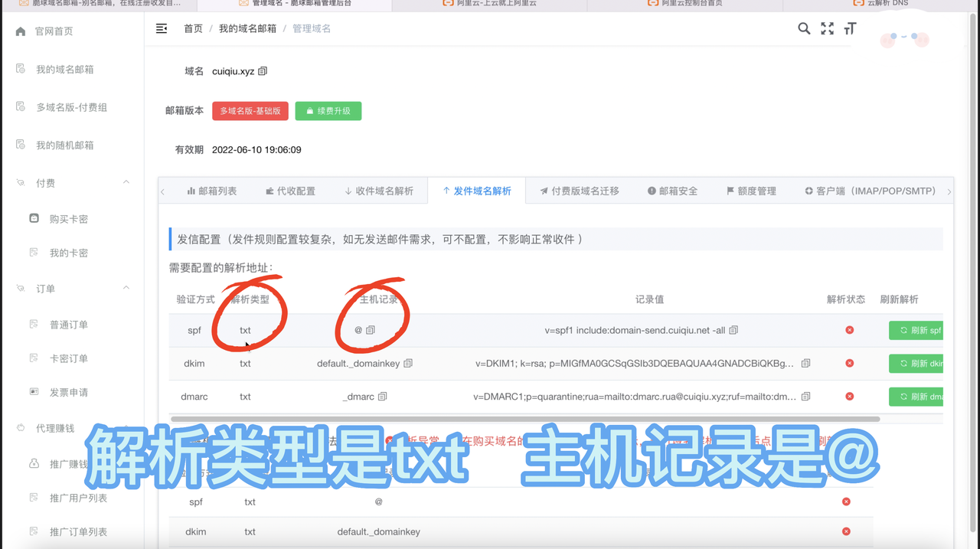Open 我的卡密 in the sidebar
The width and height of the screenshot is (980, 549).
[x=69, y=253]
